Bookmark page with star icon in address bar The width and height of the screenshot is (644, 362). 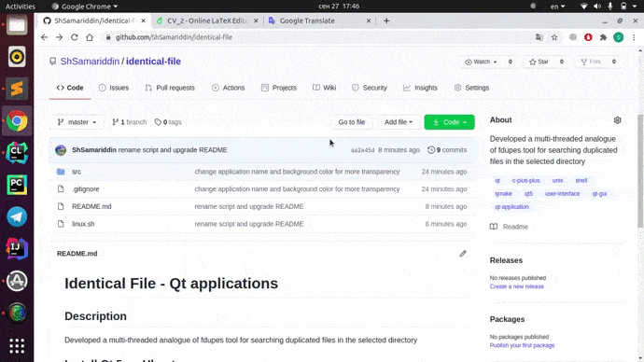pos(554,37)
